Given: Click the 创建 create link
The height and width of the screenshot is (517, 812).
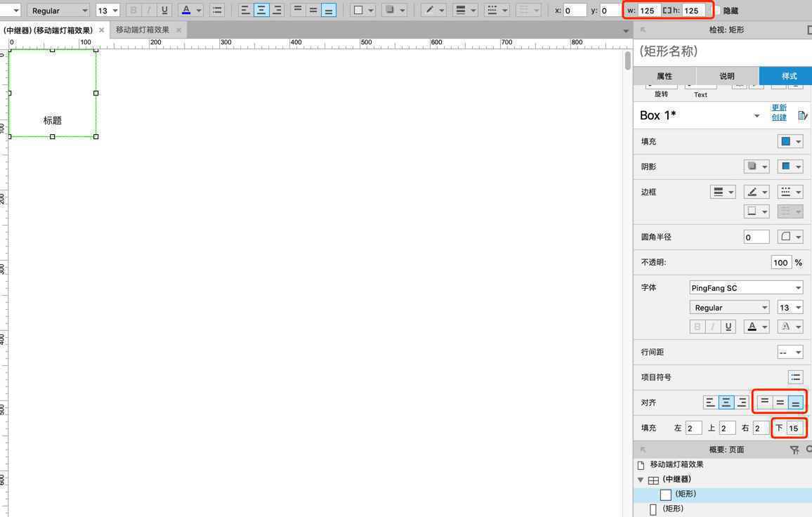Looking at the screenshot, I should [779, 117].
